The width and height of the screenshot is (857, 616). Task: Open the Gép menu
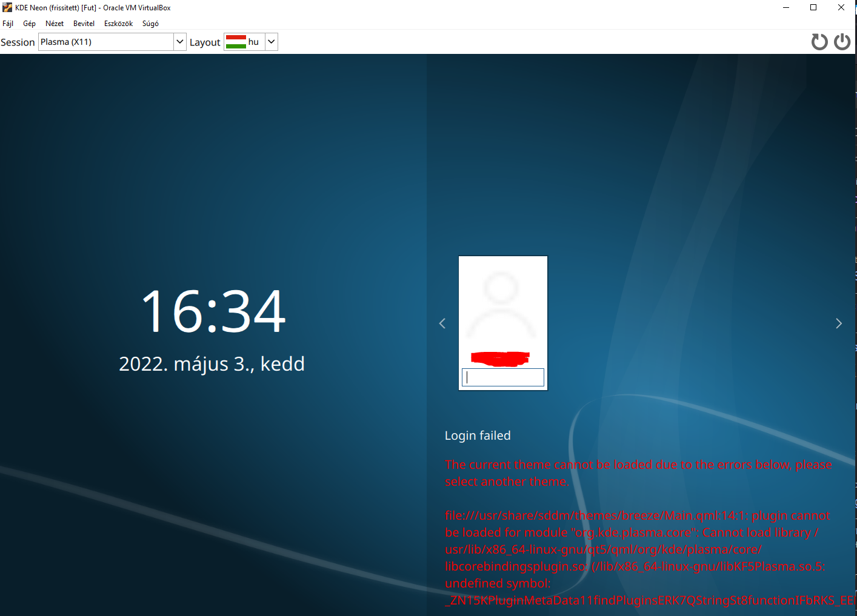point(29,24)
